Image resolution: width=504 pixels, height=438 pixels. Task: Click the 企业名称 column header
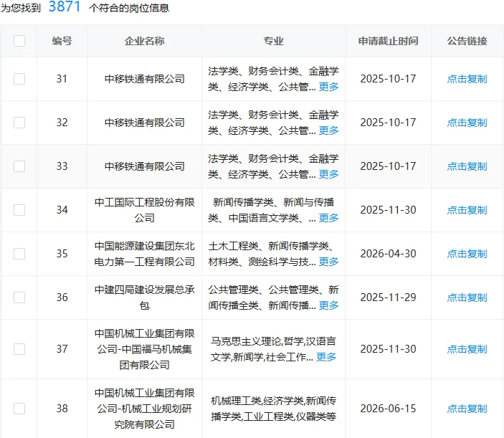click(144, 41)
